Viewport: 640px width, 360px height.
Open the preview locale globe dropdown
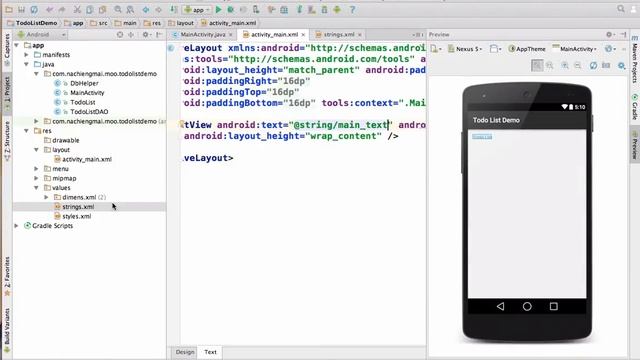pyautogui.click(x=610, y=49)
